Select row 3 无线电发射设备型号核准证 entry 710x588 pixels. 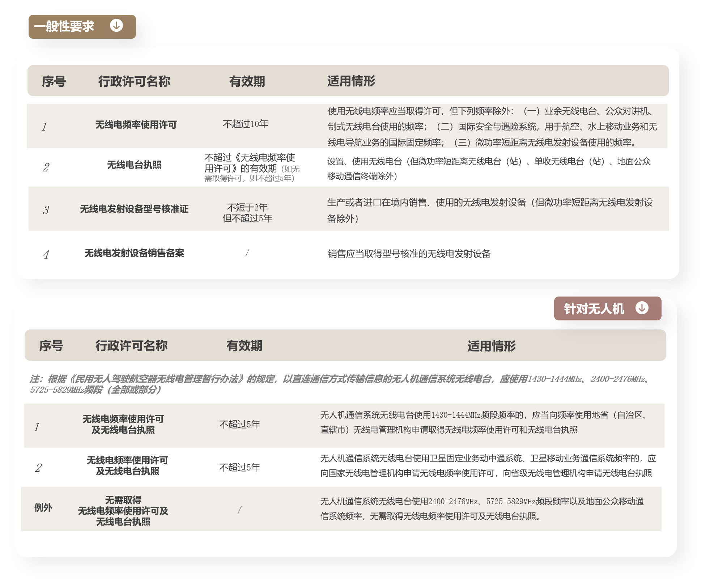tap(135, 209)
